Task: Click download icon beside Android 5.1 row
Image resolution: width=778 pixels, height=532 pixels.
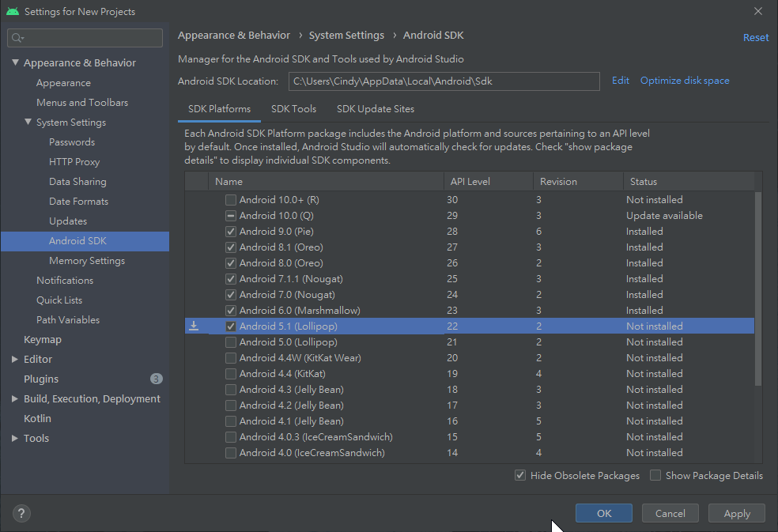Action: 194,326
